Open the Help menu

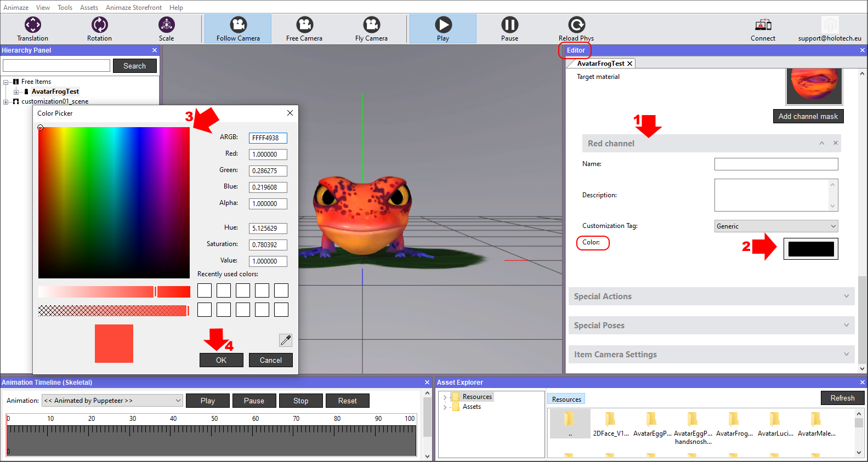[x=176, y=8]
